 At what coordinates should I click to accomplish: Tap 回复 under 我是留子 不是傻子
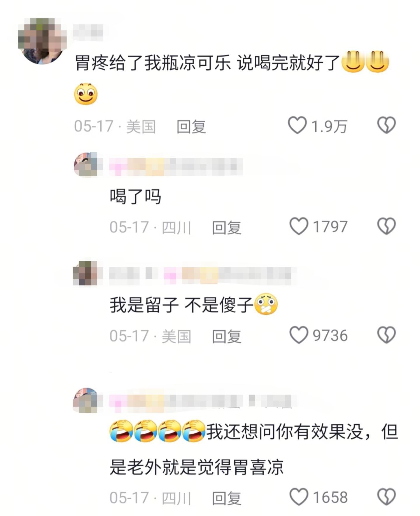point(227,336)
